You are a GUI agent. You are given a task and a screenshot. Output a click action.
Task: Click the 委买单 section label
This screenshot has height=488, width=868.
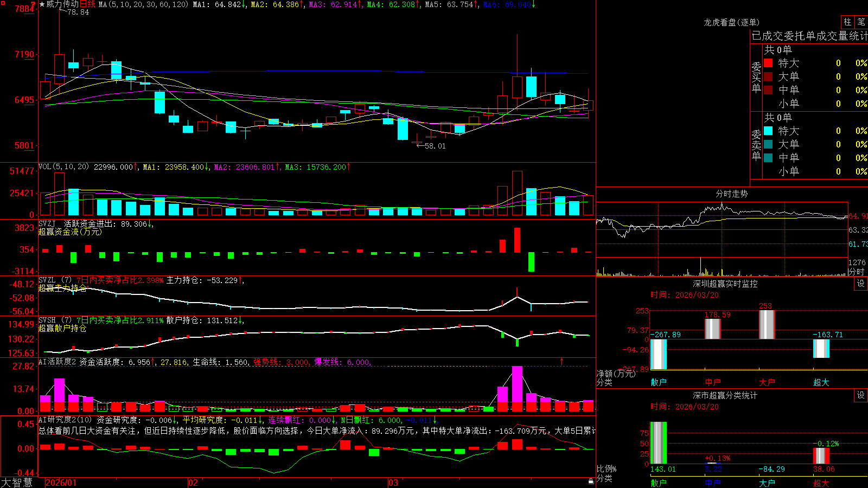pyautogui.click(x=756, y=77)
